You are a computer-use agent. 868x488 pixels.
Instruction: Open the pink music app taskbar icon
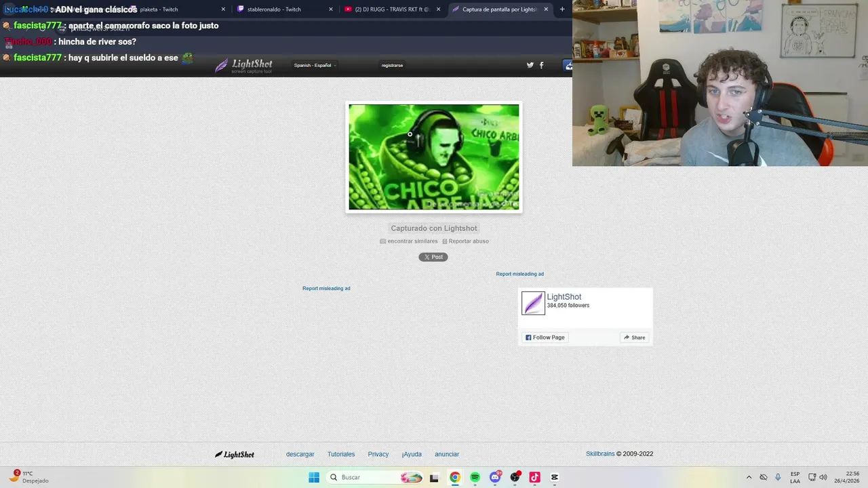point(534,477)
